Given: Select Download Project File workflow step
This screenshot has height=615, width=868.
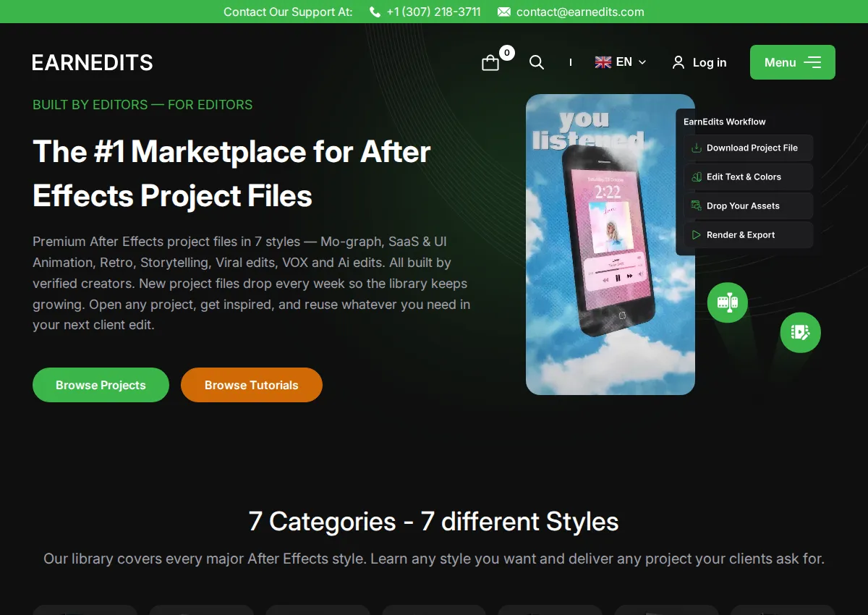Looking at the screenshot, I should [x=749, y=148].
